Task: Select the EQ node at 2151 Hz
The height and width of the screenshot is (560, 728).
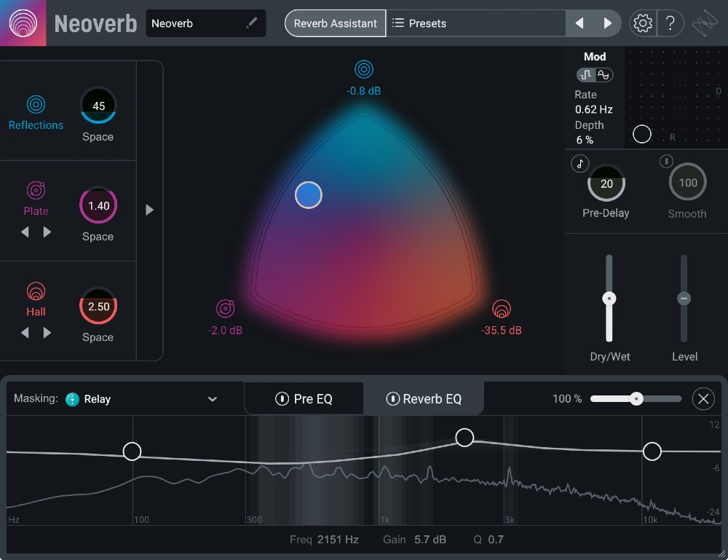Action: click(464, 437)
